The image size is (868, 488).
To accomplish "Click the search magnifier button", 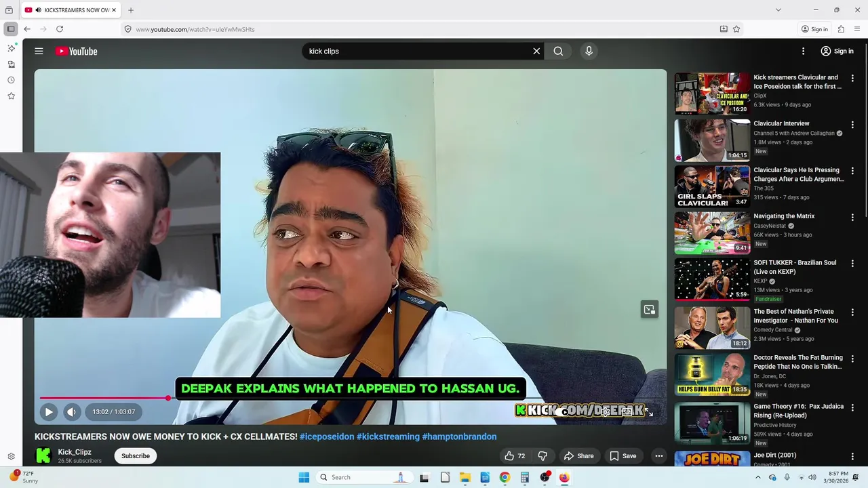I will click(x=558, y=51).
